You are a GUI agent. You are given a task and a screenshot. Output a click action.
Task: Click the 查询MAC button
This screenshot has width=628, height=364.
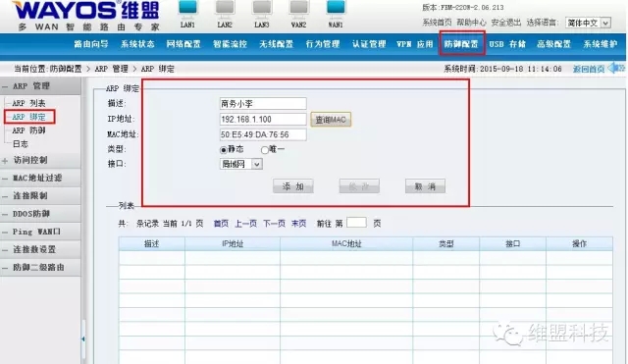click(331, 120)
